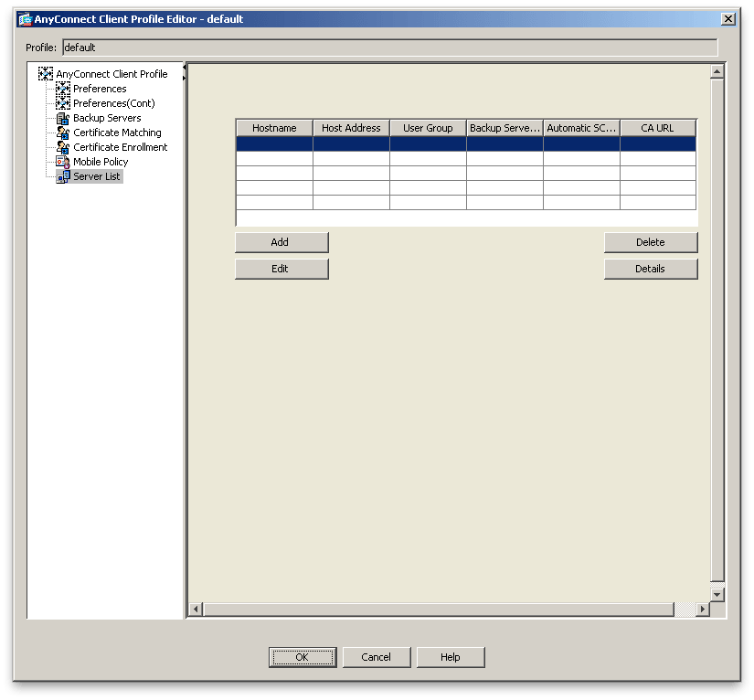This screenshot has height=700, width=754.
Task: Click the CA URL column header
Action: (658, 128)
